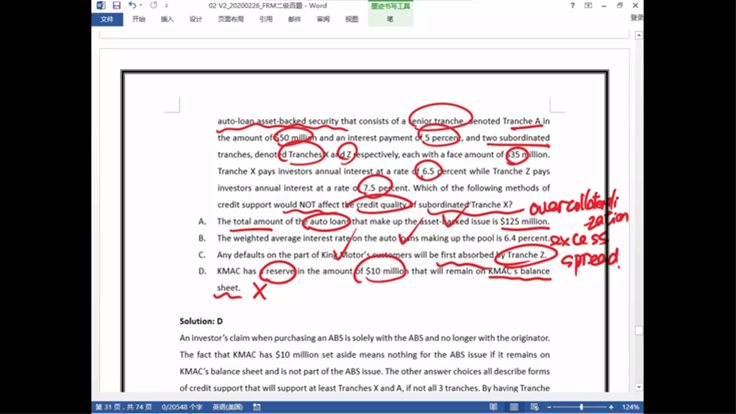Open the 文件 (File) tab
This screenshot has width=736, height=414.
pyautogui.click(x=107, y=19)
